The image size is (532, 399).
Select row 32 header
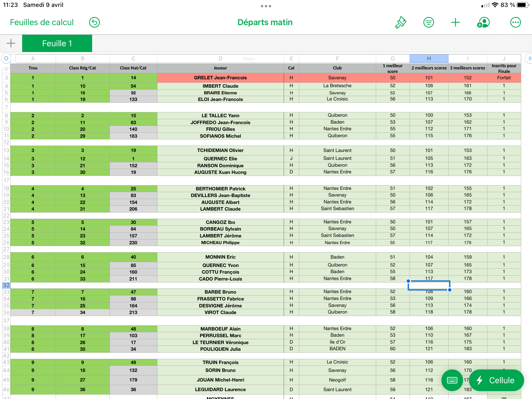point(6,285)
